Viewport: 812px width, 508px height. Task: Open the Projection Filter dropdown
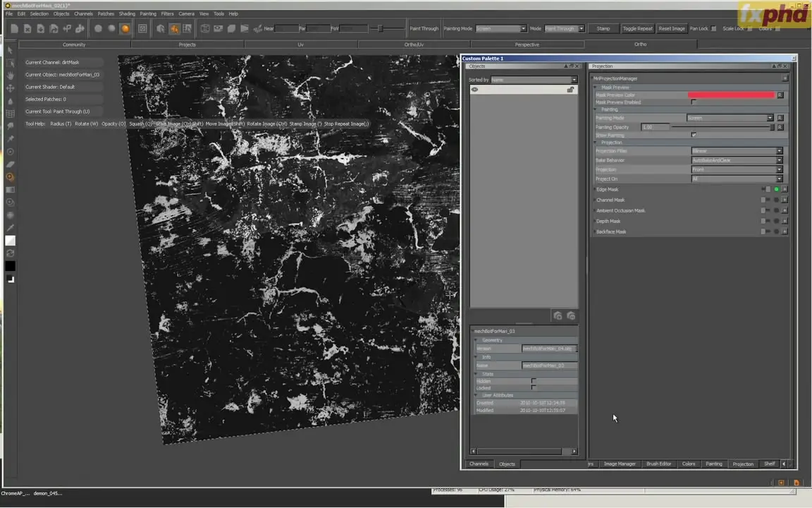click(x=736, y=151)
